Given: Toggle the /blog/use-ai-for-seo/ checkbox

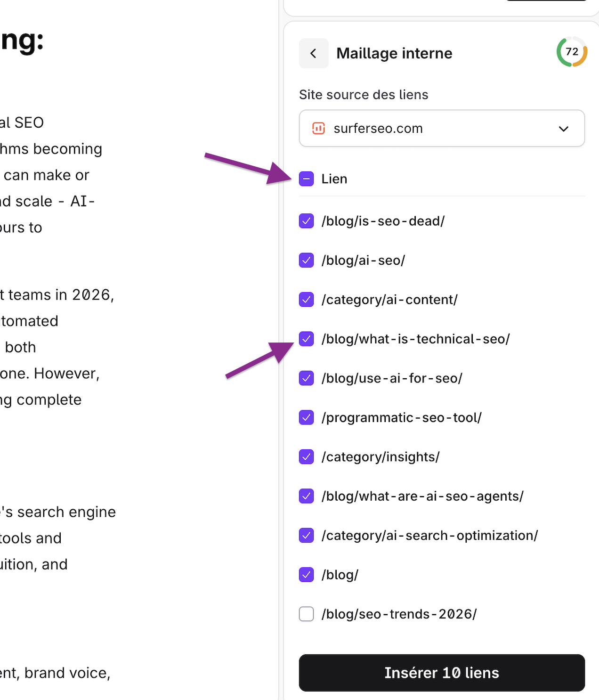Looking at the screenshot, I should click(307, 378).
